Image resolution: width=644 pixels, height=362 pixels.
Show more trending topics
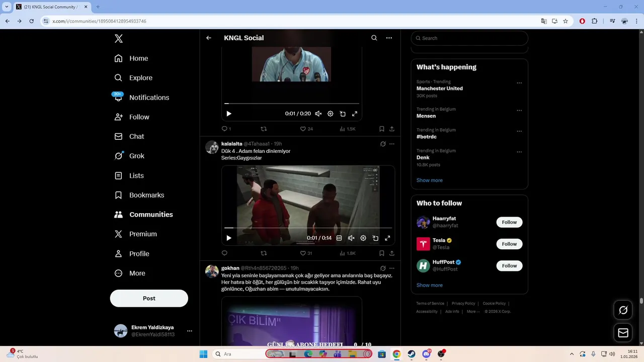429,180
